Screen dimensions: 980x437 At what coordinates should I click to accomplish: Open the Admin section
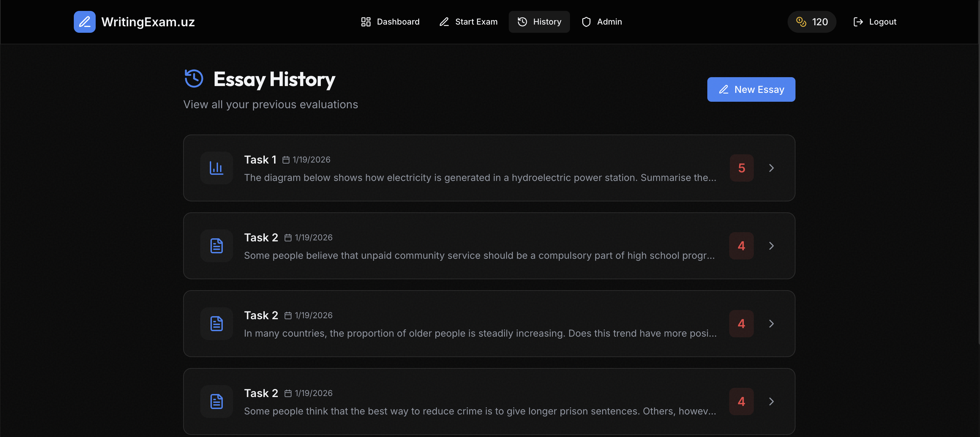coord(602,22)
